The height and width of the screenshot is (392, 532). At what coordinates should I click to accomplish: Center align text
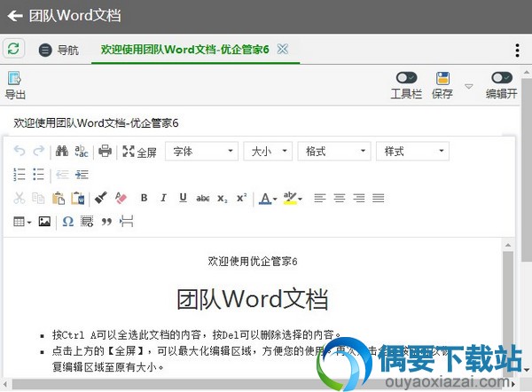tap(340, 198)
